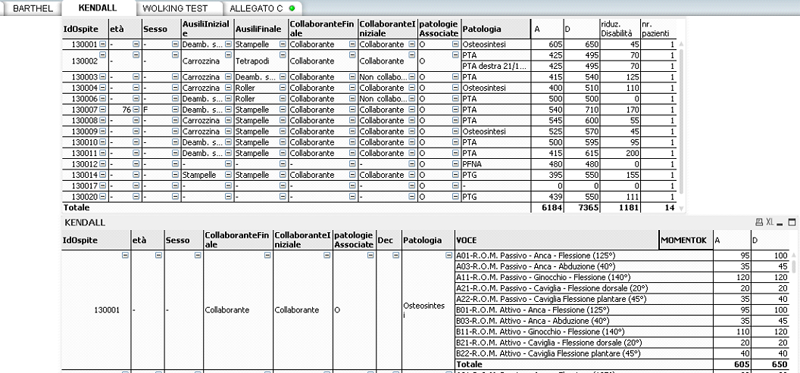The width and height of the screenshot is (800, 373).
Task: Open the WOLKING TEST tab
Action: (x=176, y=9)
